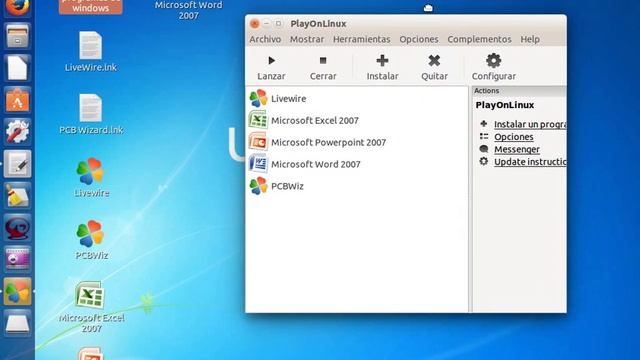The width and height of the screenshot is (640, 360).
Task: Open the broom cleaner dock icon
Action: (17, 196)
